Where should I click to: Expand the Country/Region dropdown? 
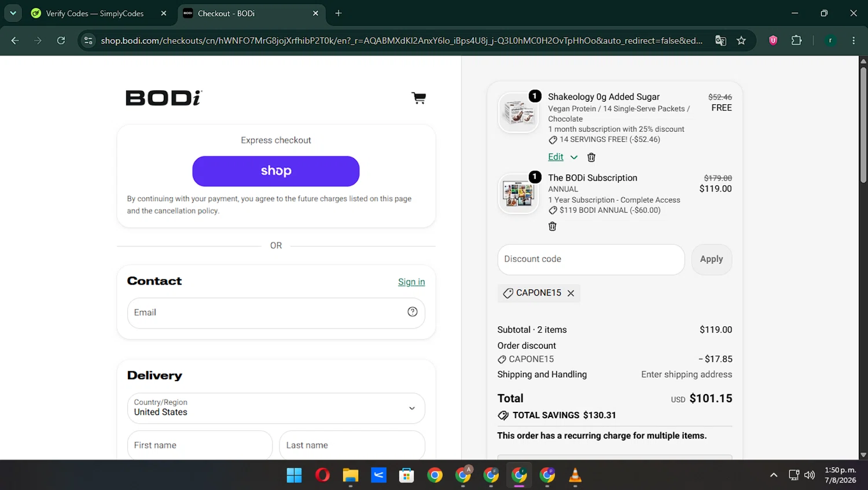pos(276,408)
